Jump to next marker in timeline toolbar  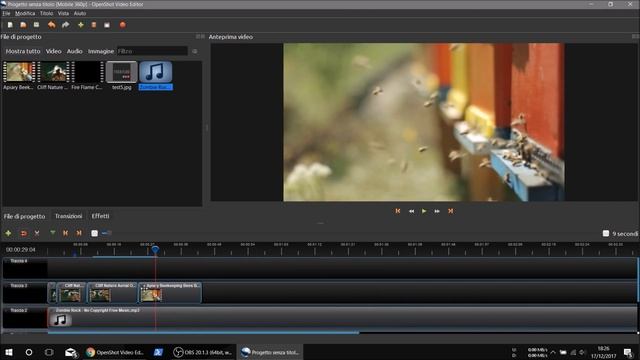tap(79, 233)
